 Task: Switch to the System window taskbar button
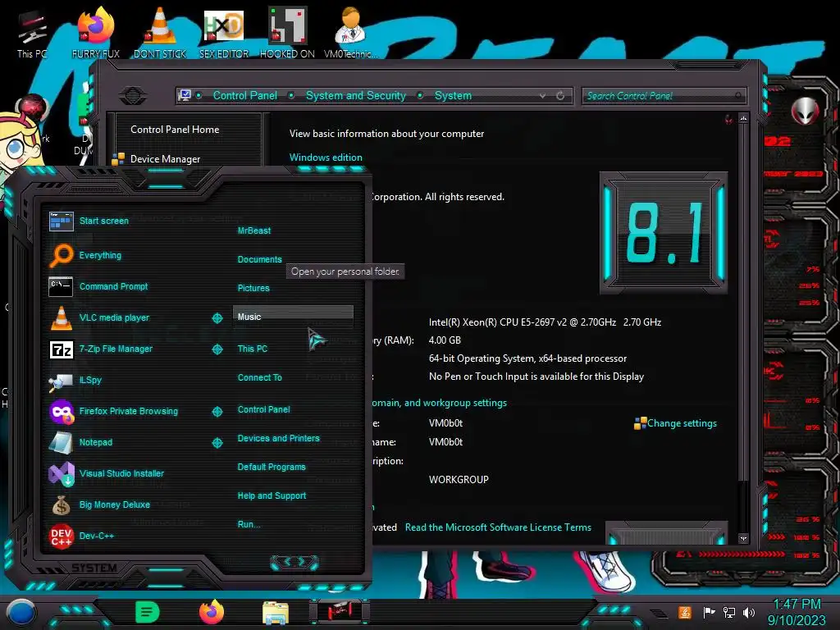point(340,612)
